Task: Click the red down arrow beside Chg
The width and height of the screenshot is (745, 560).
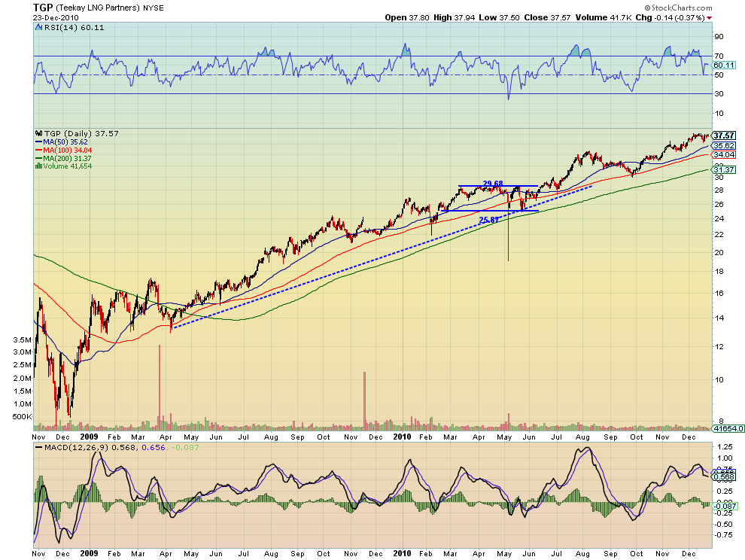Action: click(710, 18)
